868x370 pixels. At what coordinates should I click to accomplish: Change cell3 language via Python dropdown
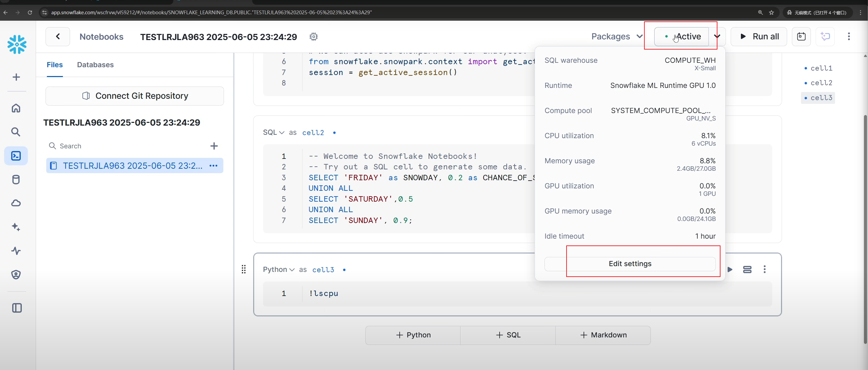pos(278,270)
